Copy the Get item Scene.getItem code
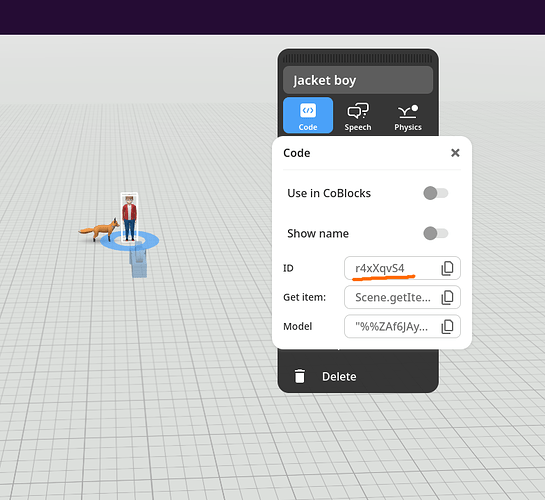Image resolution: width=545 pixels, height=500 pixels. [x=448, y=297]
